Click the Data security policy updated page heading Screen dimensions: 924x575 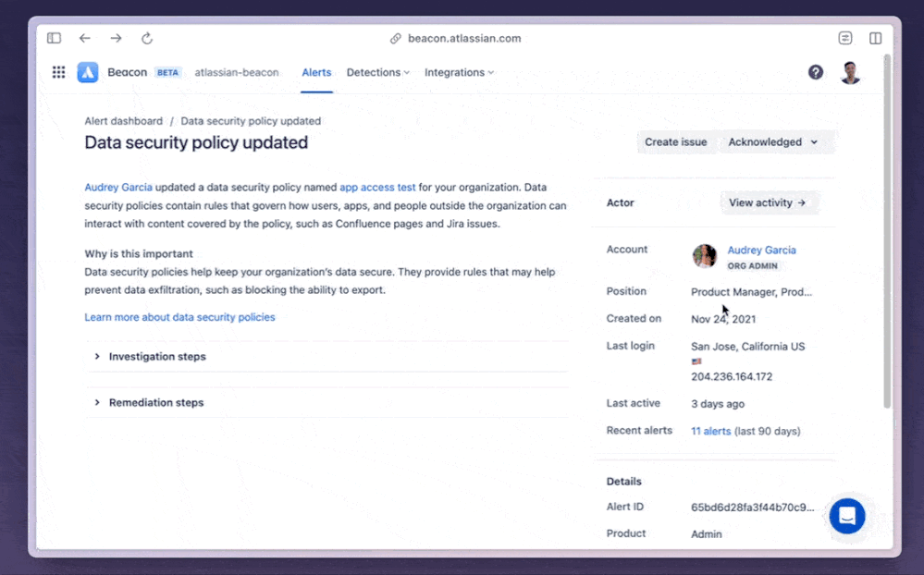pos(196,142)
